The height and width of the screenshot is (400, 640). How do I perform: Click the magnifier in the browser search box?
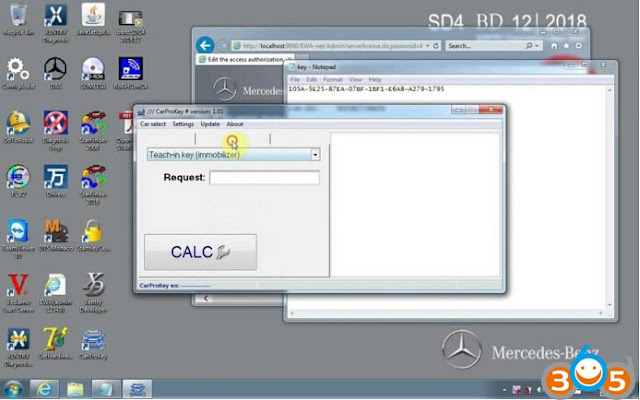[529, 46]
